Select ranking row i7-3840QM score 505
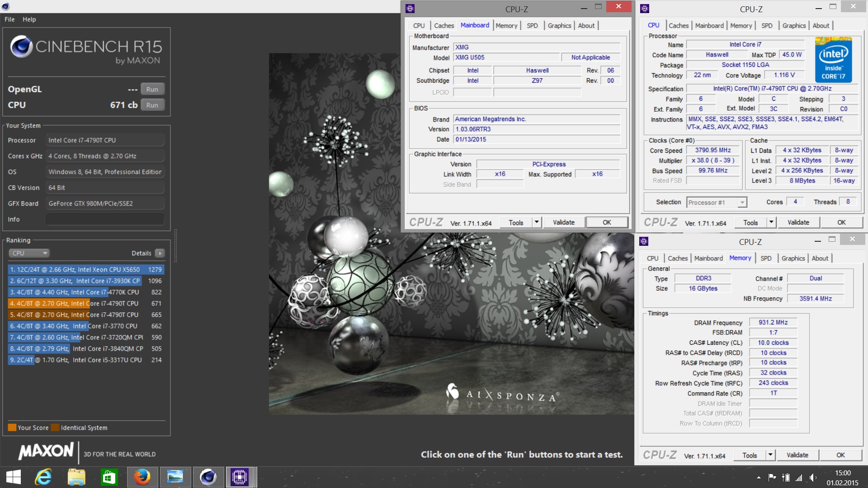Viewport: 868px width, 488px height. [x=86, y=348]
